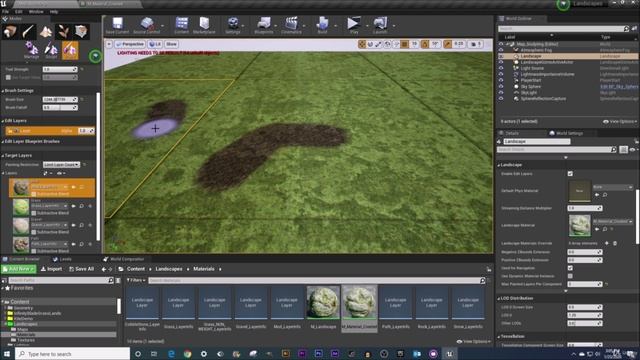Viewport: 640px width, 360px height.
Task: Toggle Subtractive Blend for Grass layer
Action: [x=34, y=213]
